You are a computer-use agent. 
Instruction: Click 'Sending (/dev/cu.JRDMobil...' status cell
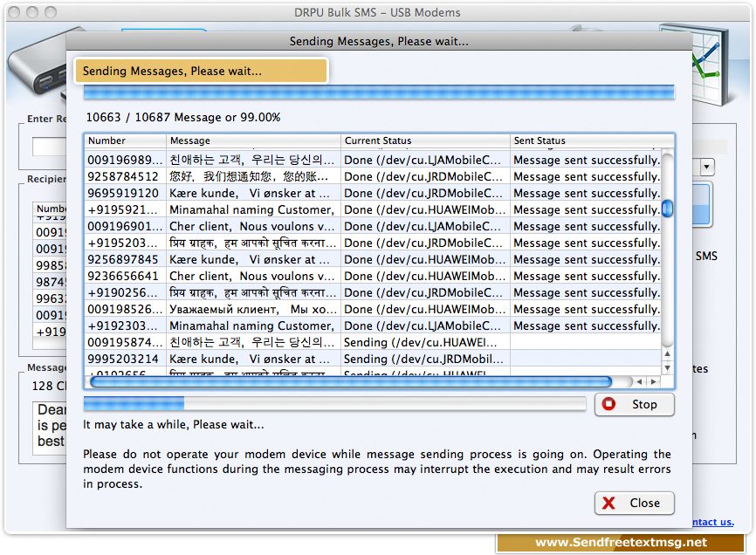pyautogui.click(x=425, y=359)
